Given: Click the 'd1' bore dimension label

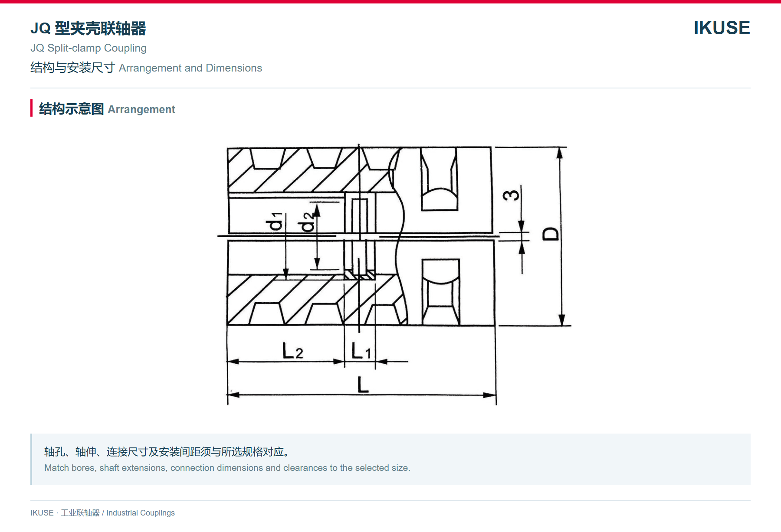Looking at the screenshot, I should [x=274, y=221].
